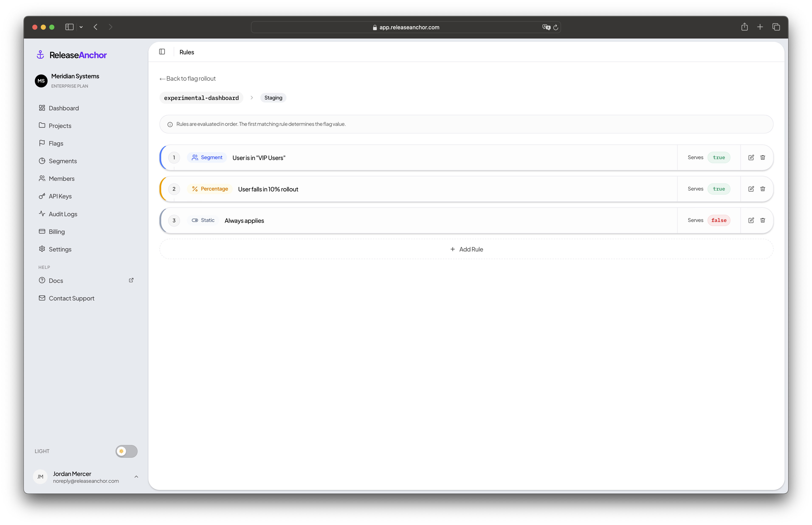Viewport: 812px width, 525px height.
Task: Open the Docs external link icon
Action: pos(131,280)
